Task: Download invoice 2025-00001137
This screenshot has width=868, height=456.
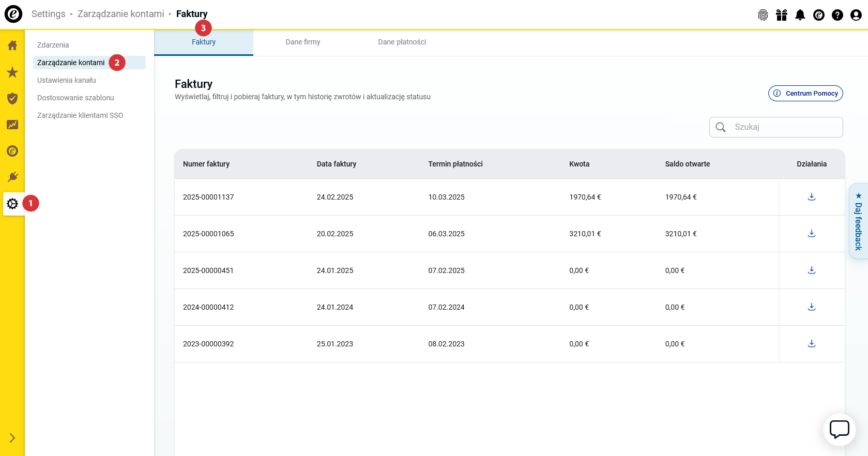Action: (812, 197)
